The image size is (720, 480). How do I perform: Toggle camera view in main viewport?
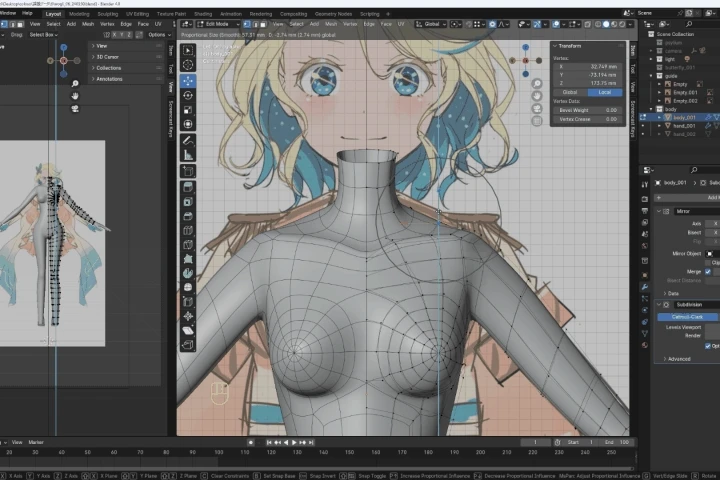point(537,109)
